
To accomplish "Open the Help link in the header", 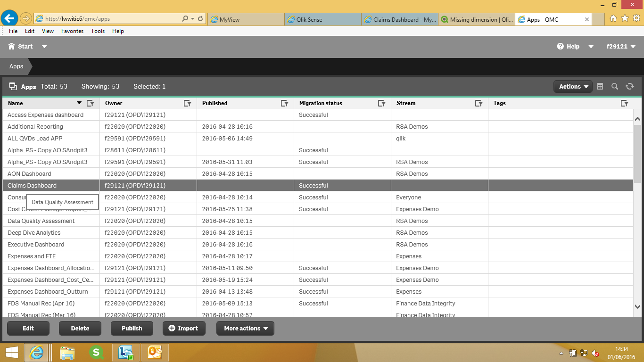I will coord(569,47).
